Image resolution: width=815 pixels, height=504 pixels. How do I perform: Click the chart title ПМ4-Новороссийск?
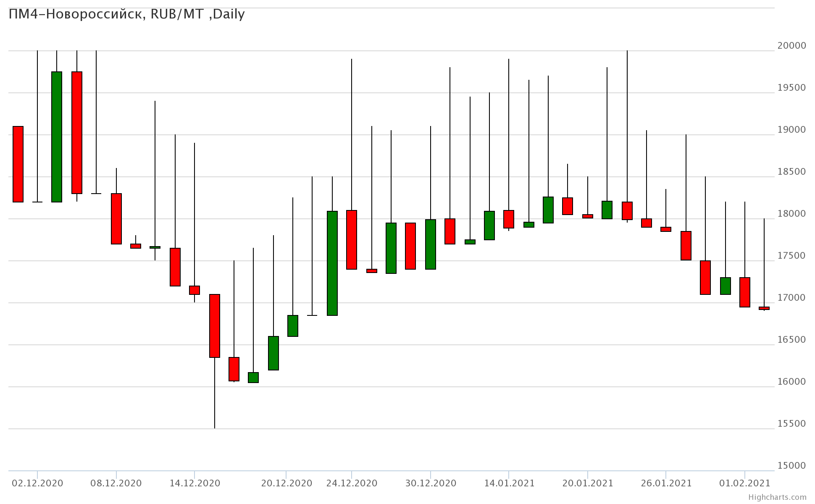pyautogui.click(x=126, y=14)
